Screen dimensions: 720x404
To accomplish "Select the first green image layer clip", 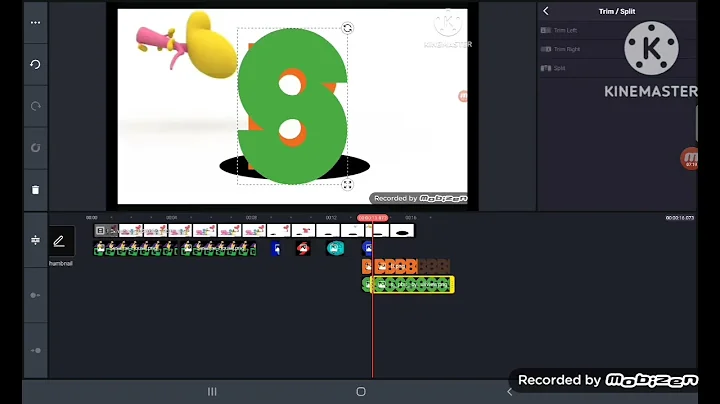I will coord(135,248).
